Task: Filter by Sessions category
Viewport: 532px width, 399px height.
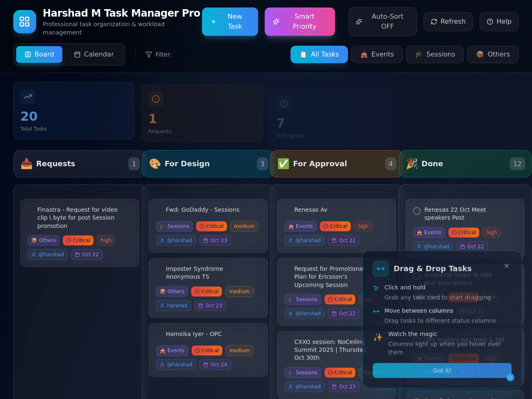Action: tap(435, 54)
